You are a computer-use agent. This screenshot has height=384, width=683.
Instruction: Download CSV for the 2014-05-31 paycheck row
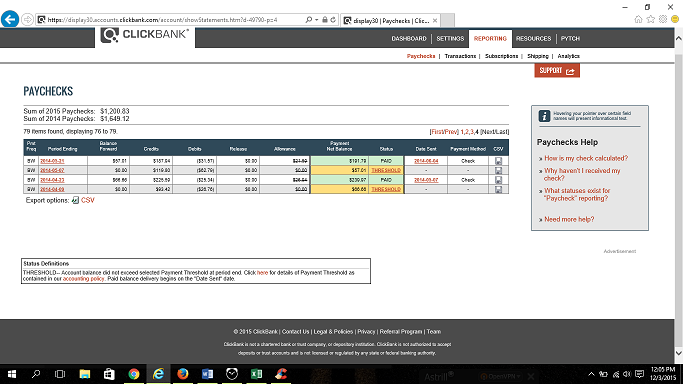[498, 161]
